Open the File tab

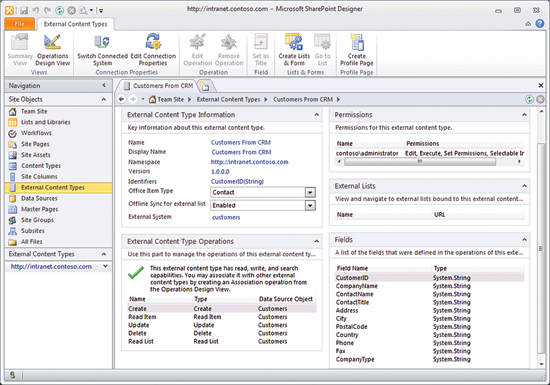click(x=20, y=24)
